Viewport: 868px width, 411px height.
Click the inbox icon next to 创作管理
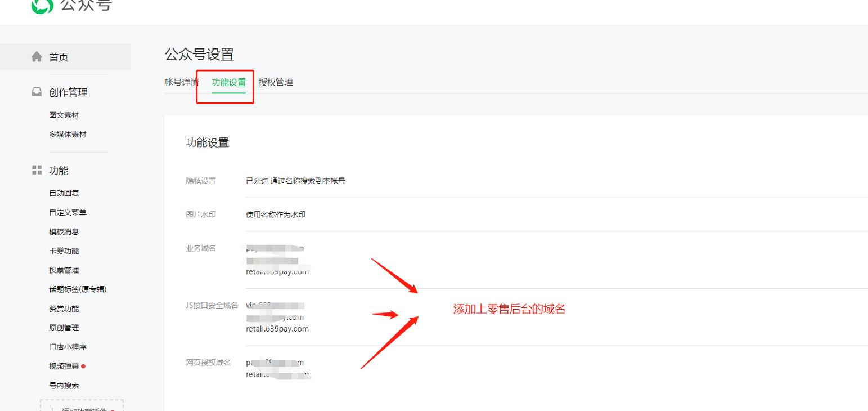[37, 92]
